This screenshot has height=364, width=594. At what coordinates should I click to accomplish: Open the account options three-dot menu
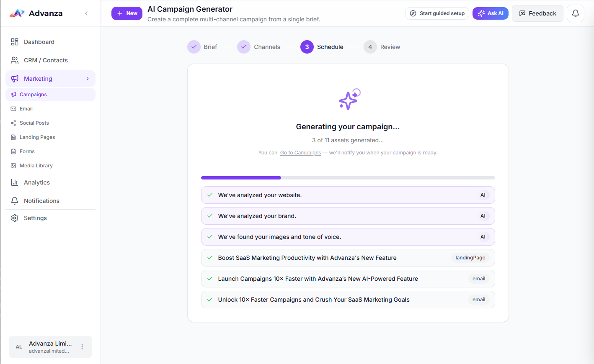82,347
